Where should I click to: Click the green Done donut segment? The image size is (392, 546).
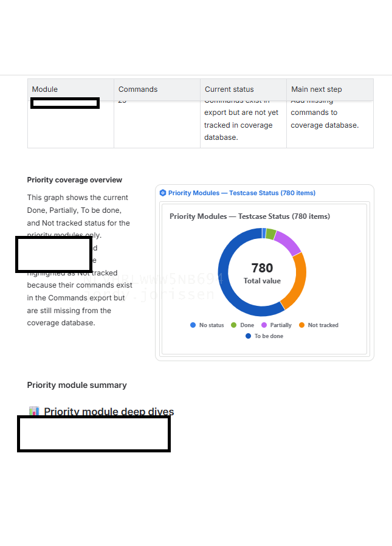point(271,233)
